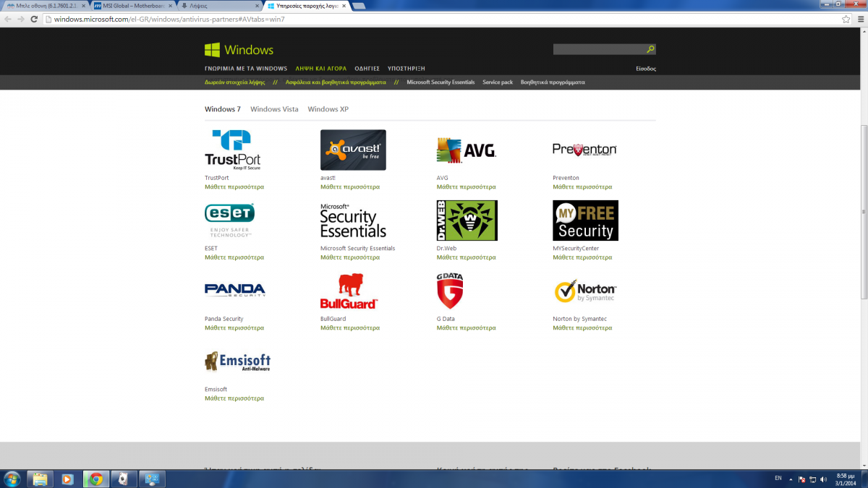The height and width of the screenshot is (488, 868).
Task: Click Μάθετε περισσότερα under ESET
Action: click(x=234, y=257)
